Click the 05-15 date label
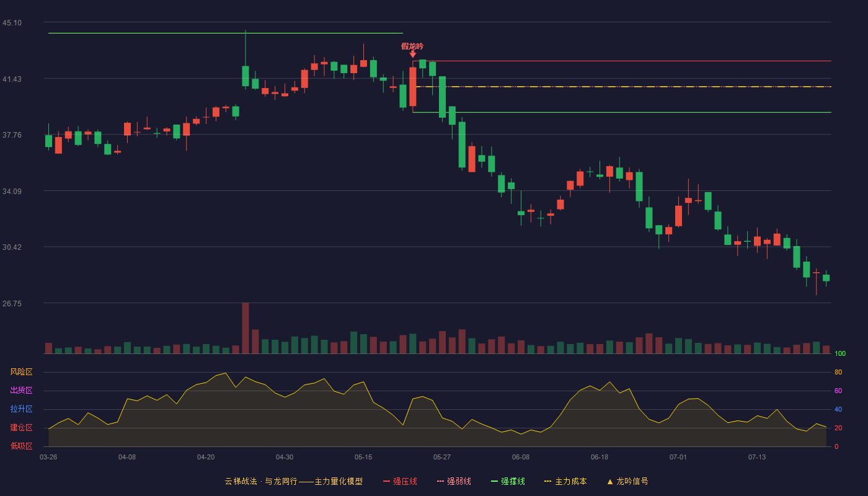Viewport: 868px width, 496px height. pyautogui.click(x=363, y=457)
